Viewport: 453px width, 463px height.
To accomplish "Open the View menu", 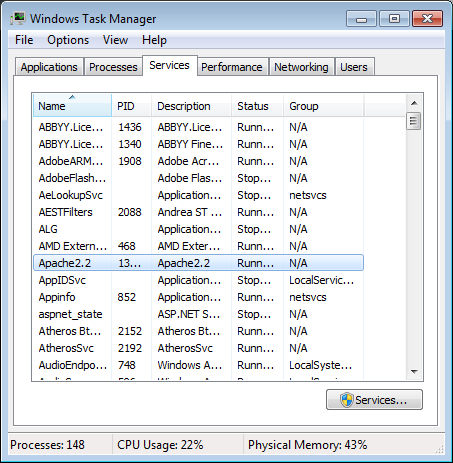I will point(115,40).
